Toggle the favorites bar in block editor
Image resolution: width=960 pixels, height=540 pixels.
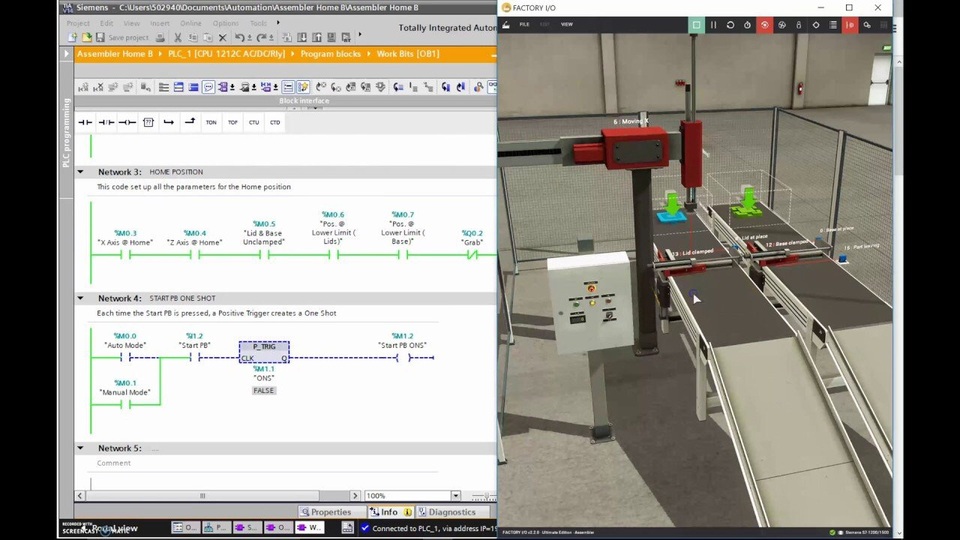coord(302,88)
